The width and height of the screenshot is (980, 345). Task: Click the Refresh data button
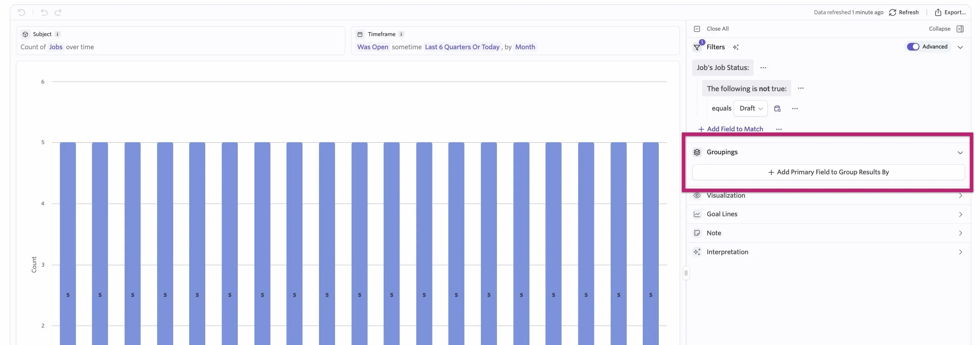click(x=903, y=12)
